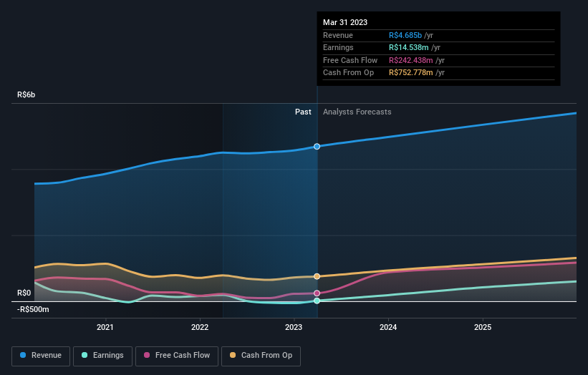Click the 2025 x-axis label
Viewport: 588px width, 375px height.
pyautogui.click(x=483, y=327)
